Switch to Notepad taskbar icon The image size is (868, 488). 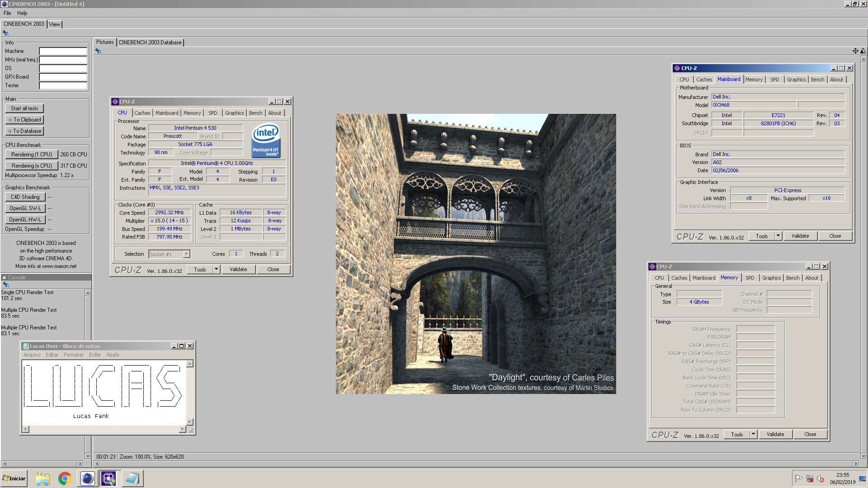[132, 479]
